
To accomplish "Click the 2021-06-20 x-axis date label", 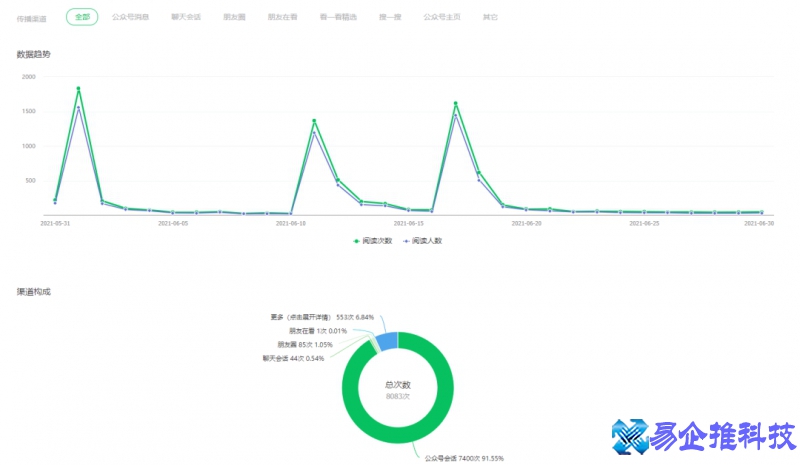I will click(x=527, y=224).
